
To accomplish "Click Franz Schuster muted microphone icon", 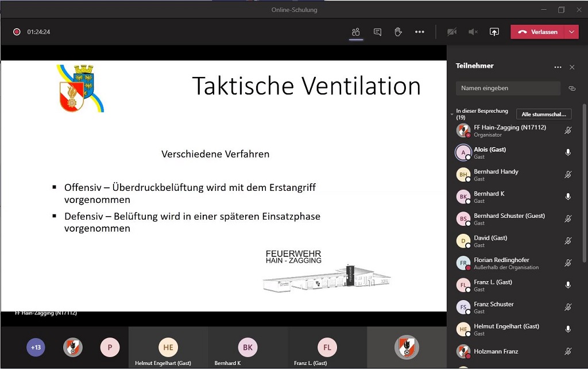I will pyautogui.click(x=568, y=307).
